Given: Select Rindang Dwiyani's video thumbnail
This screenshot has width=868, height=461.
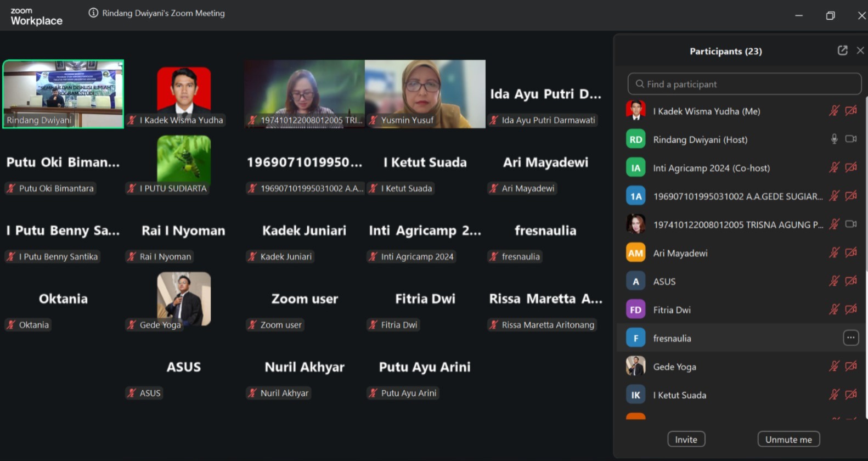Looking at the screenshot, I should (x=63, y=94).
